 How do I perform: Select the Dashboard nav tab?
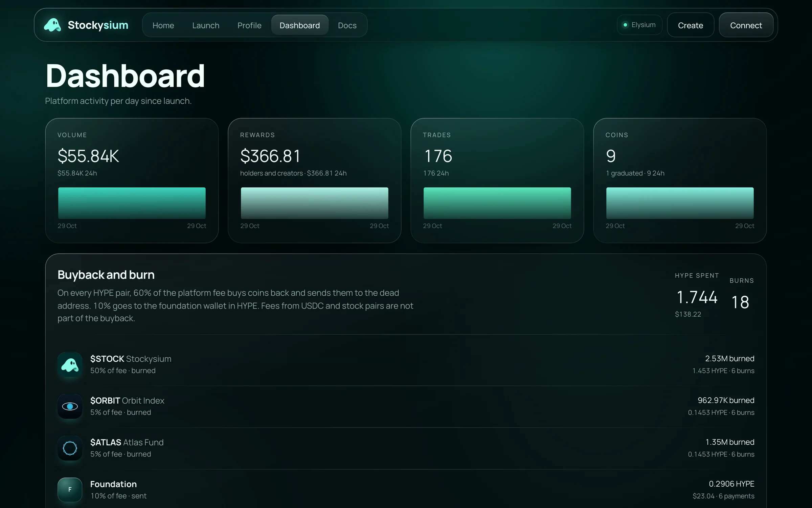300,25
